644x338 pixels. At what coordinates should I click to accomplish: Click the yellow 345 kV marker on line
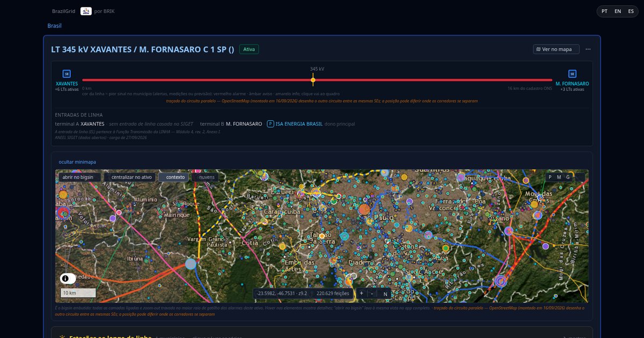click(313, 80)
